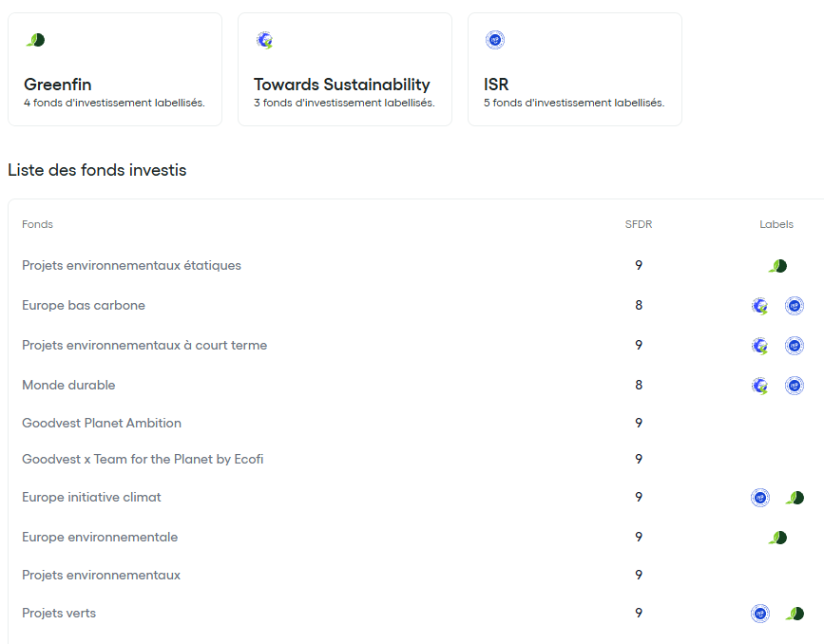
Task: Click the Labels column header
Action: [x=776, y=224]
